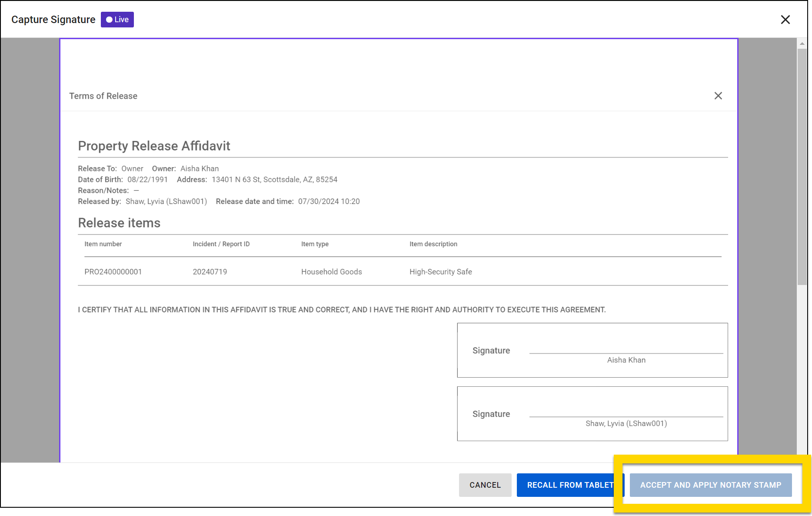The width and height of the screenshot is (812, 516).
Task: Click ACCEPT AND APPLY NOTARY STAMP
Action: click(x=711, y=485)
